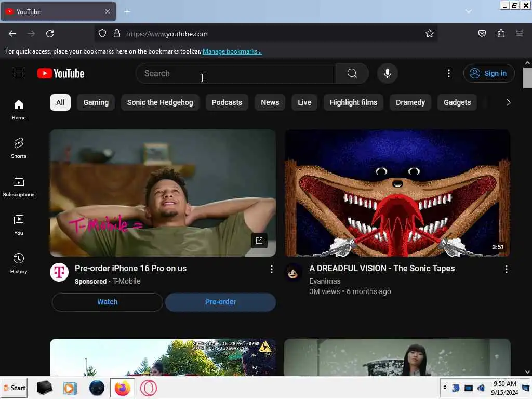The image size is (532, 399).
Task: Open T-Mobile ad external link icon
Action: pos(259,241)
